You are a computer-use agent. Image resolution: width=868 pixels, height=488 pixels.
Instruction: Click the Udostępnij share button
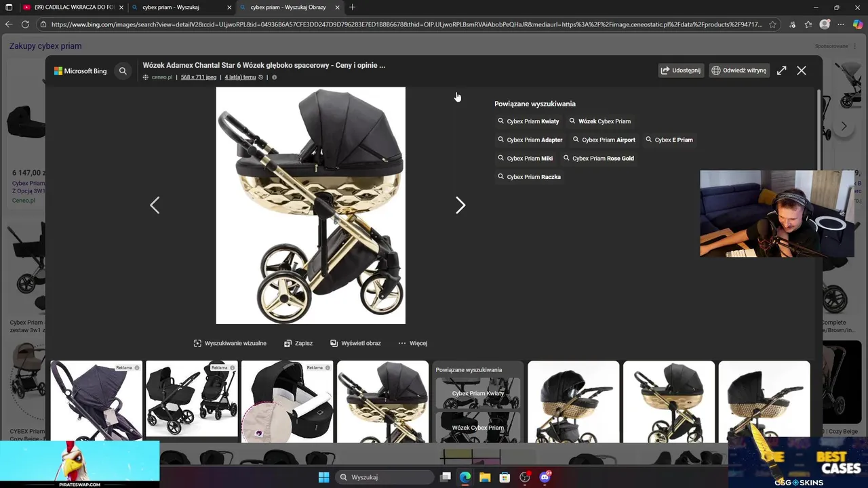coord(681,70)
